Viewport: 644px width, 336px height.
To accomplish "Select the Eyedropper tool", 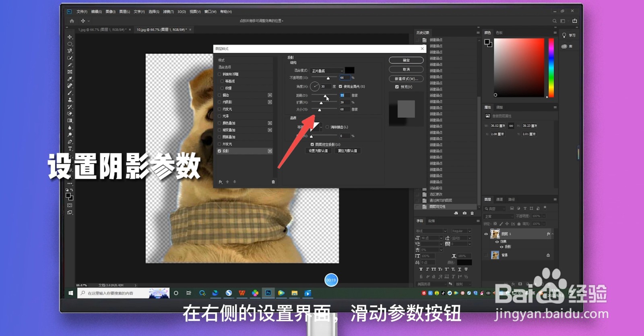I will click(70, 79).
